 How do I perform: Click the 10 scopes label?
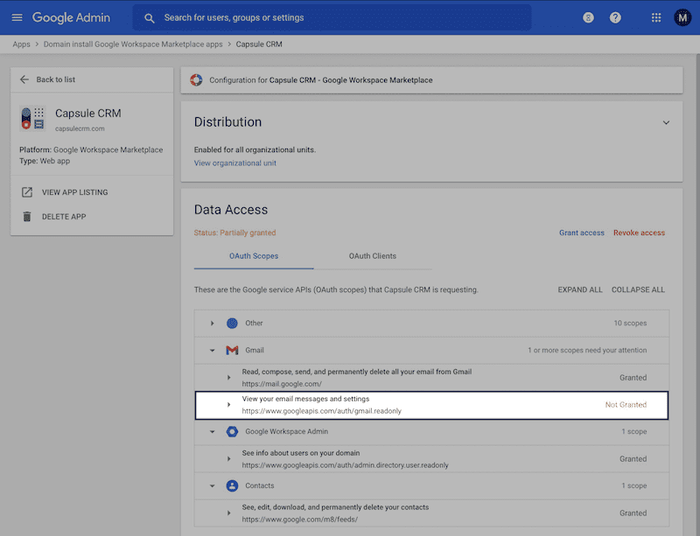(x=630, y=323)
